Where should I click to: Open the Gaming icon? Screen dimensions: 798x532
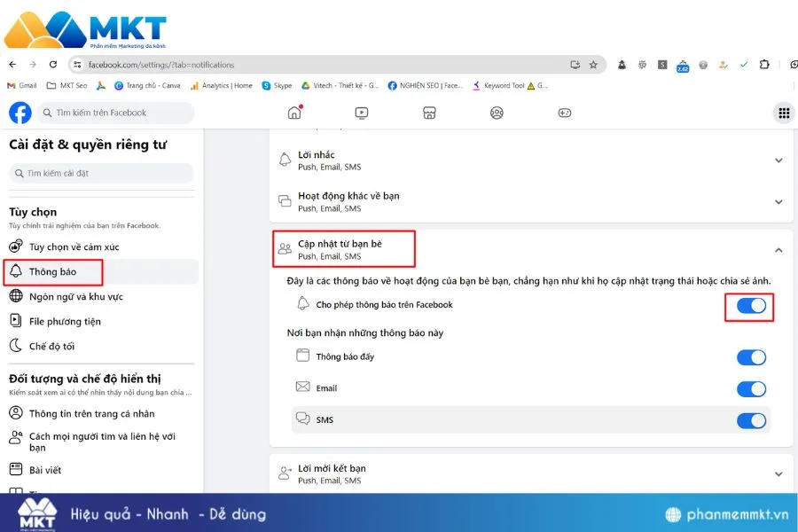coord(564,113)
